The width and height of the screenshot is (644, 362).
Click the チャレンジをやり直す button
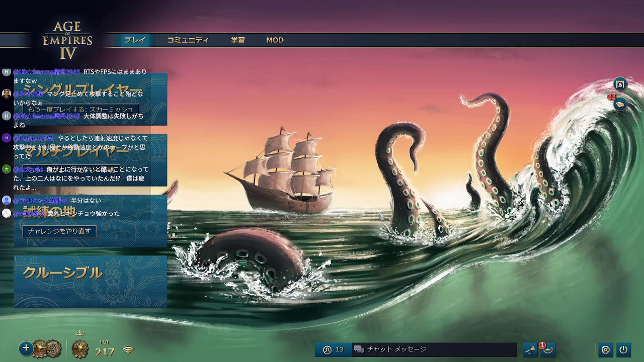pyautogui.click(x=59, y=231)
